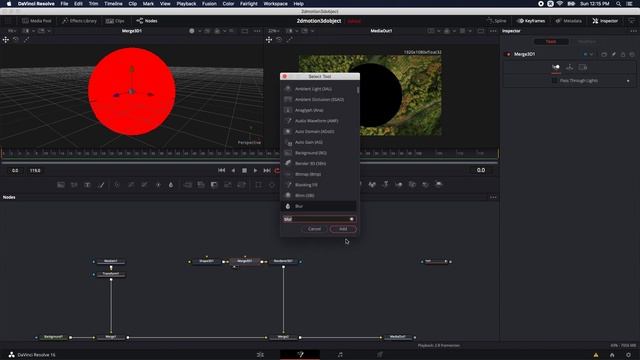Switch to Fairlight page icon

tap(340, 355)
